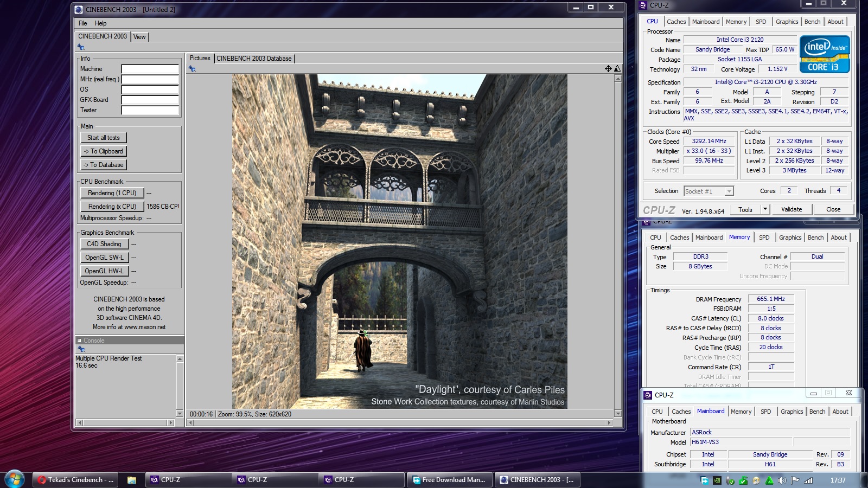Screen dimensions: 868x488
Task: Click the triangle zoom icon above render image
Action: tap(617, 69)
